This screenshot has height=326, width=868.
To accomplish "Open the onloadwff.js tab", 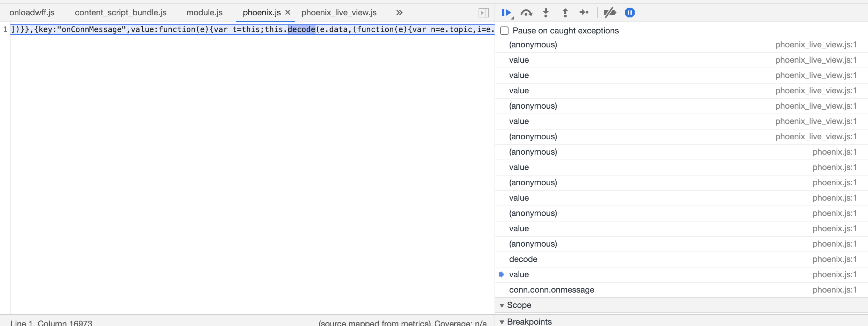I will (x=32, y=13).
